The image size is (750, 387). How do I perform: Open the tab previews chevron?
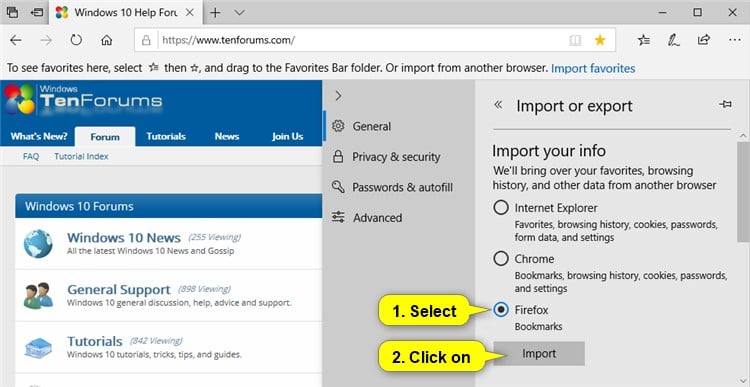240,12
